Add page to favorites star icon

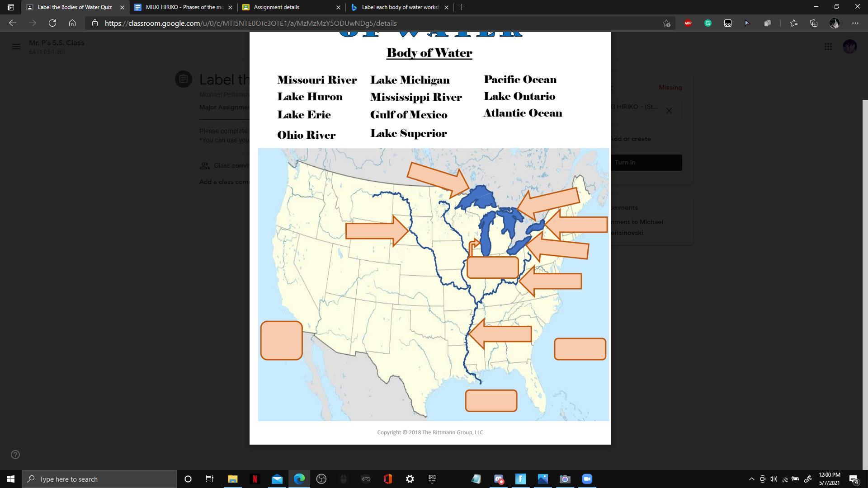coord(666,23)
